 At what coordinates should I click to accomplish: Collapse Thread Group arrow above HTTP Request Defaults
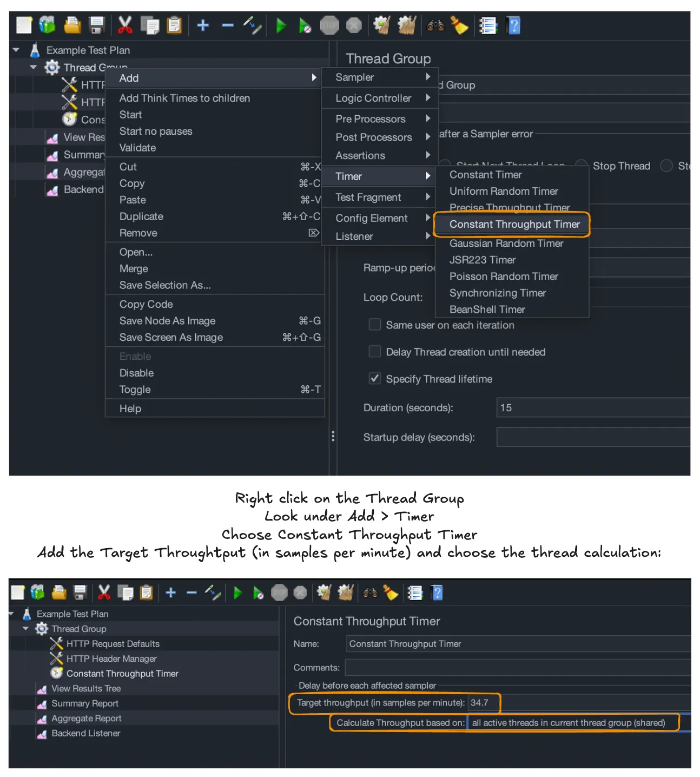pos(25,629)
